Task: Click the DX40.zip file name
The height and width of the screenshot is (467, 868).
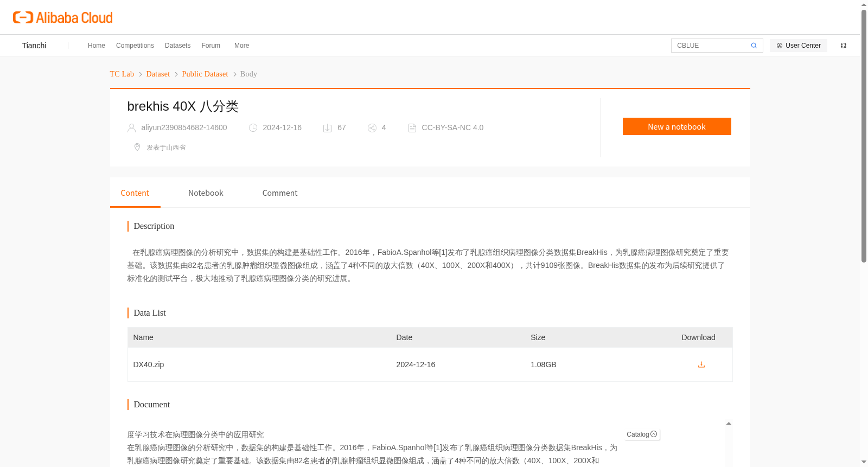Action: (x=149, y=364)
